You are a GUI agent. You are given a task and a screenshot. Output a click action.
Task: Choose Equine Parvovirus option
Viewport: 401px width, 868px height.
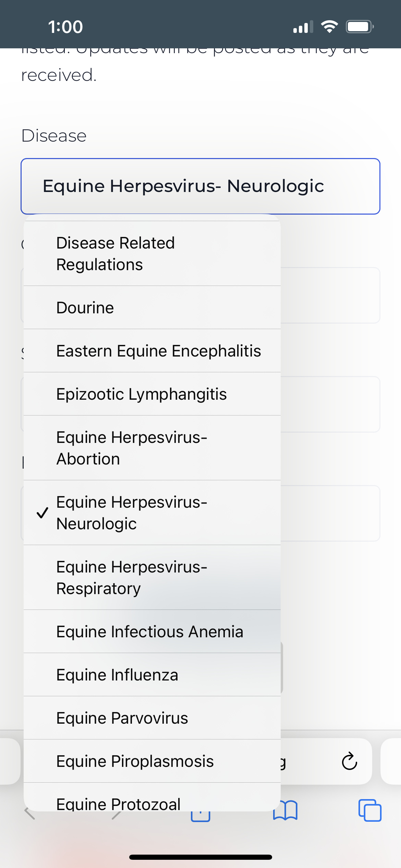point(152,718)
